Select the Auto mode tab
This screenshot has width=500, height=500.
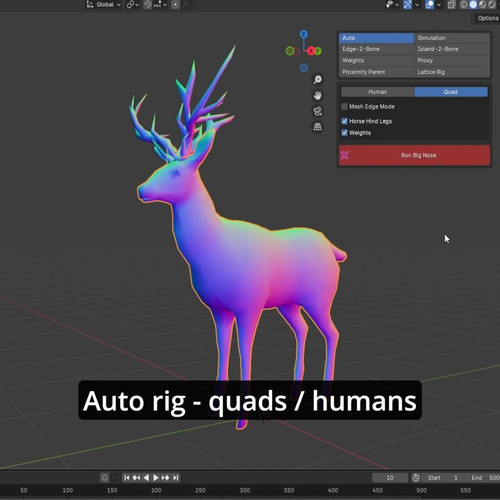point(377,38)
